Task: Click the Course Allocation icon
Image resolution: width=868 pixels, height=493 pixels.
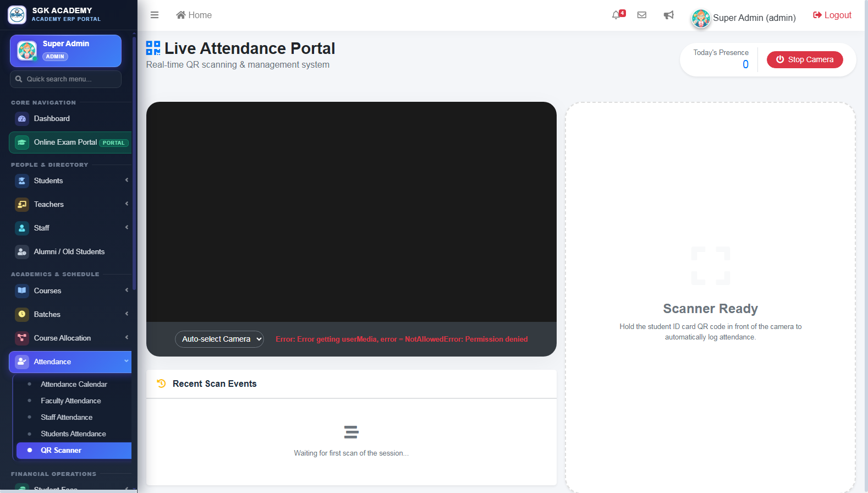Action: pos(22,338)
